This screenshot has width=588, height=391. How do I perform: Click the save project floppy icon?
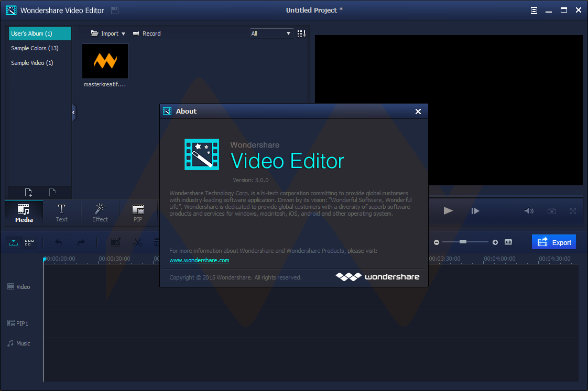[115, 10]
